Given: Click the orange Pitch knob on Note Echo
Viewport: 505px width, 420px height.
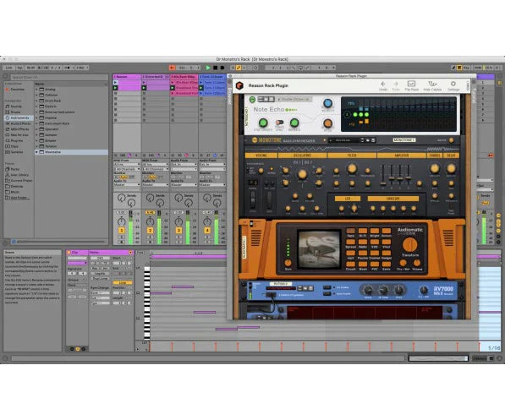Looking at the screenshot, I should coord(327,123).
